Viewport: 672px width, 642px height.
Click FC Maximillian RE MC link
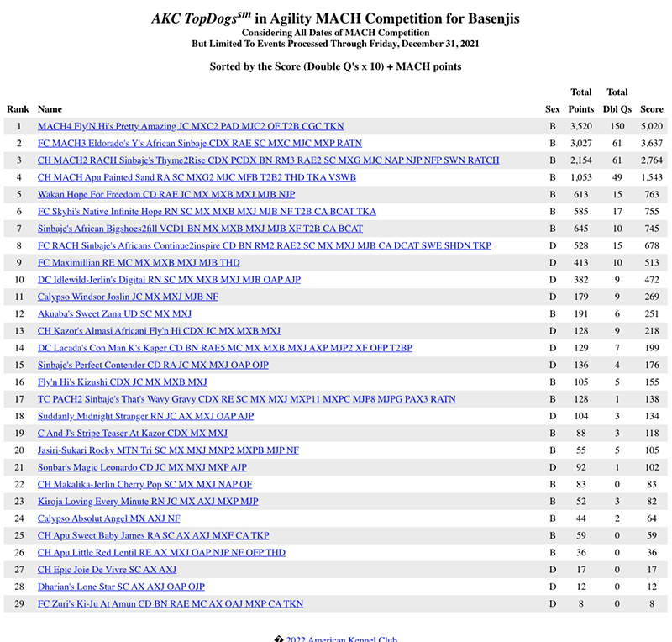[139, 263]
